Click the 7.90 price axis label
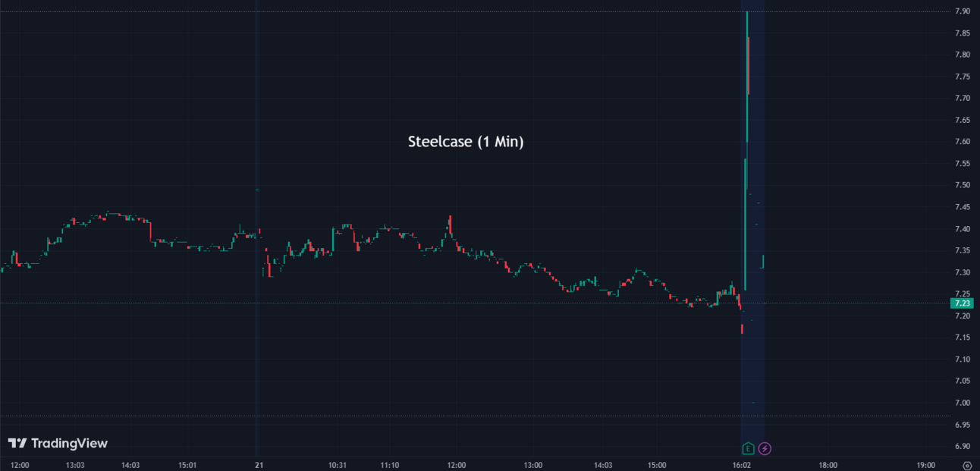The image size is (980, 471). pos(962,11)
